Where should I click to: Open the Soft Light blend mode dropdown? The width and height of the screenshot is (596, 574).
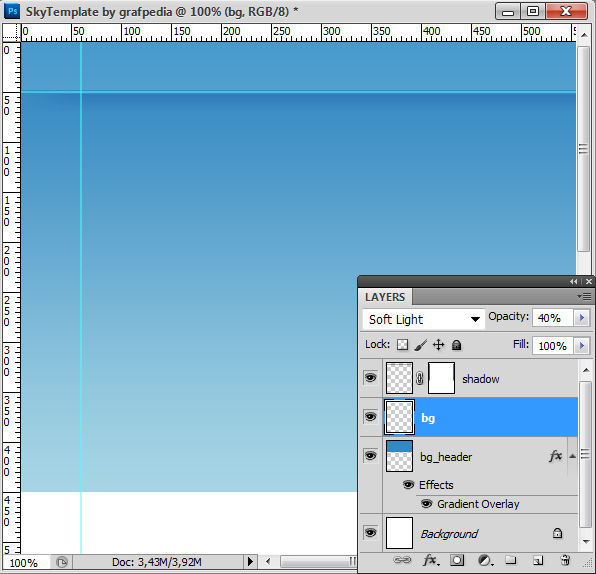pos(423,319)
